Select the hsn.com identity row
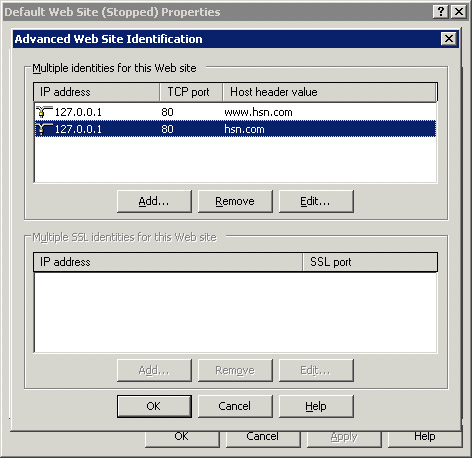Screen dimensions: 472x458 (235, 129)
